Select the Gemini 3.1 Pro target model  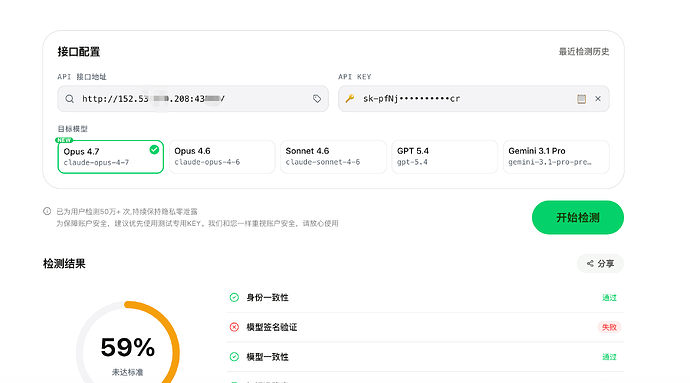click(x=556, y=157)
